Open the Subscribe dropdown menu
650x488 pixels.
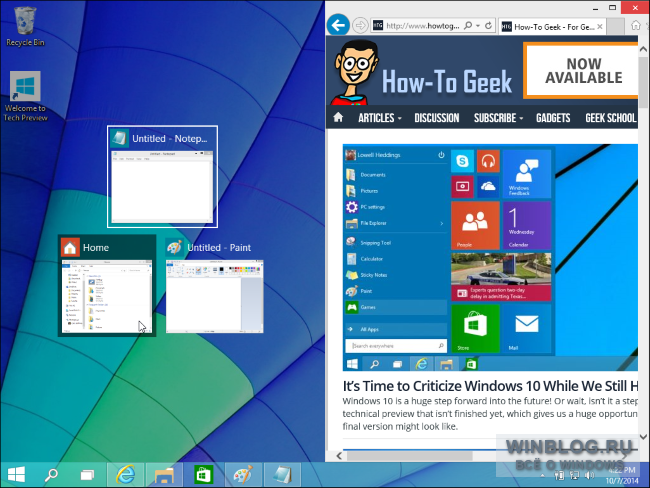click(x=498, y=118)
